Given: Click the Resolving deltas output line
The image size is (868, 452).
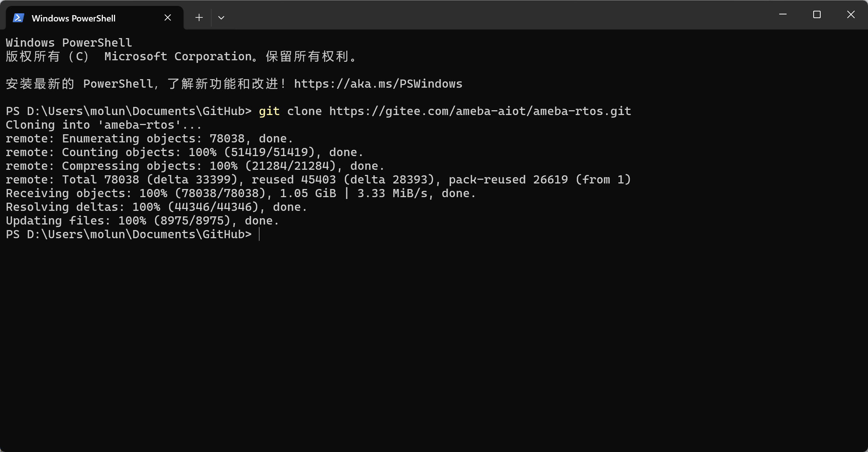Looking at the screenshot, I should [x=156, y=207].
